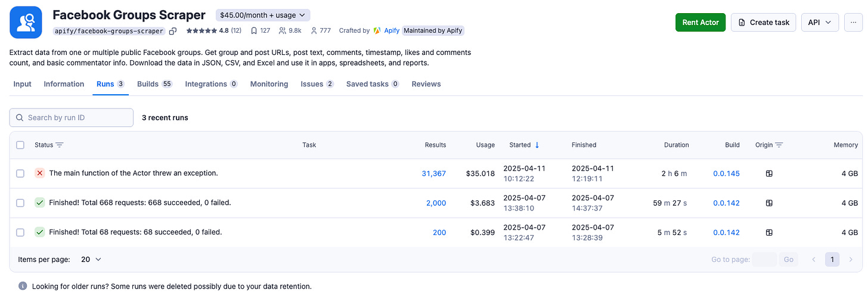Screen dimensions: 868x303
Task: Click the Finished column header
Action: [584, 145]
